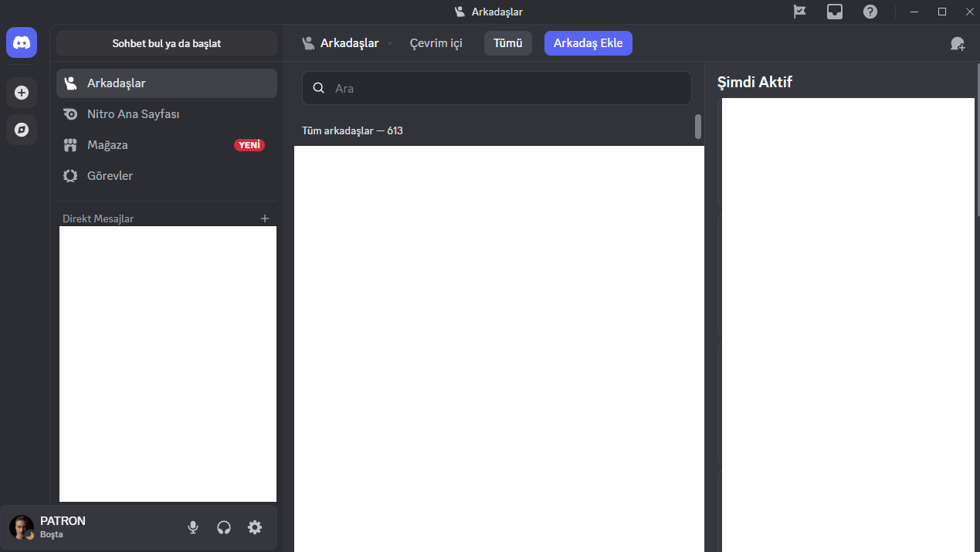Add a server with plus icon
Screen dimensions: 980x552
[x=22, y=93]
